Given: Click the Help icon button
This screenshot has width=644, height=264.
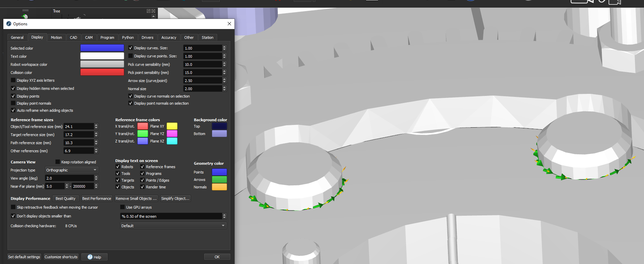Looking at the screenshot, I should click(x=94, y=257).
